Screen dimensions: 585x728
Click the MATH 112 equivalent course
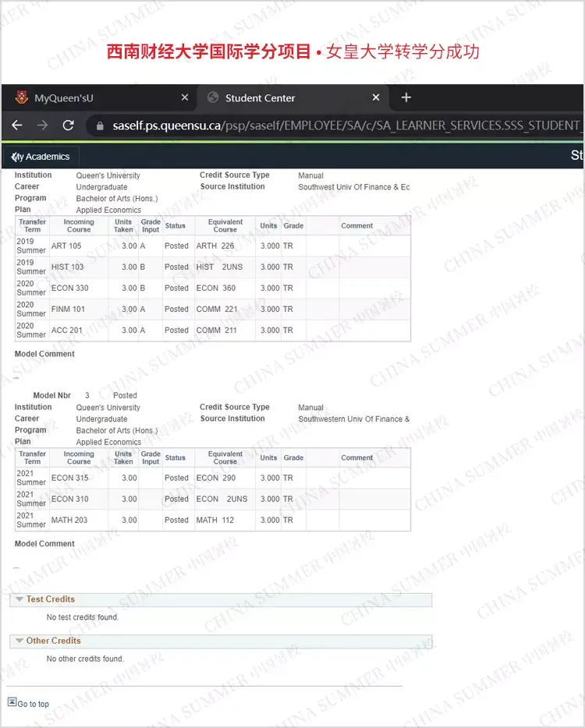coord(214,520)
